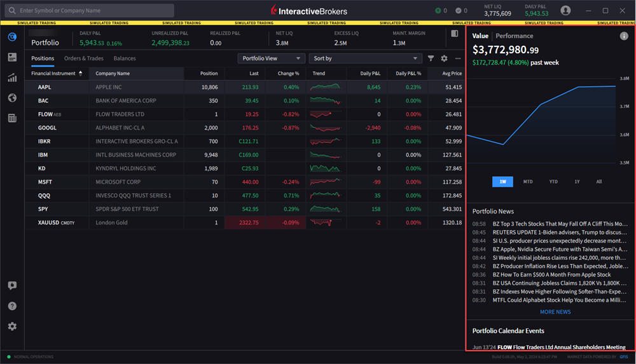Click the SPY last price 542.95
The width and height of the screenshot is (636, 364).
250,209
